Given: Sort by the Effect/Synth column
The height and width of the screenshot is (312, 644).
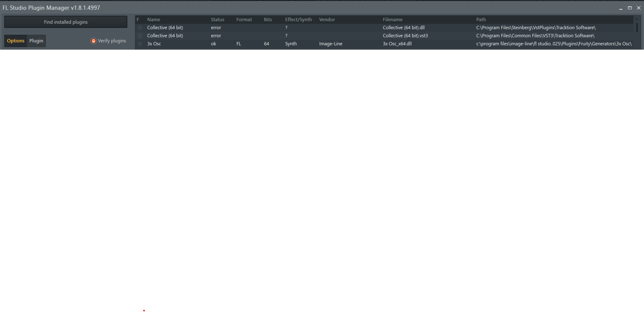Looking at the screenshot, I should pyautogui.click(x=298, y=19).
